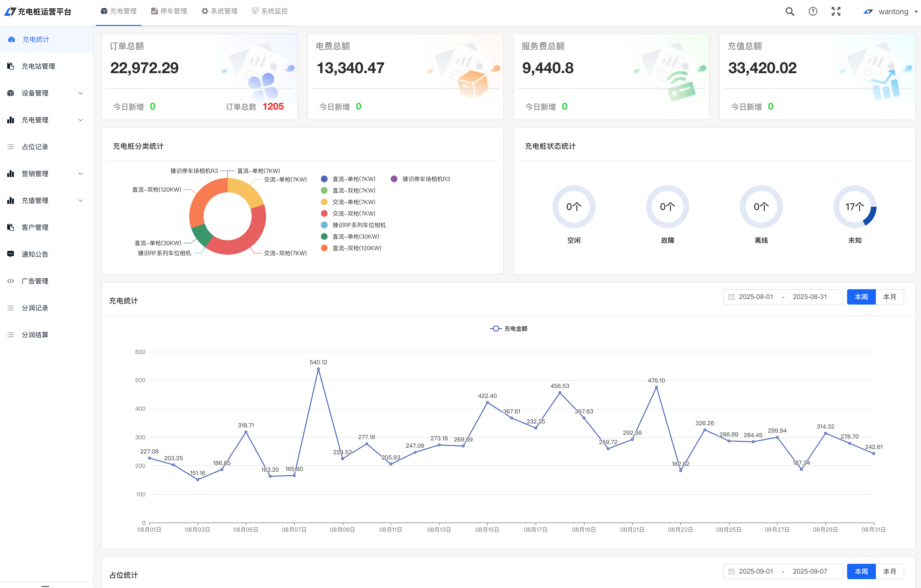Click the 广告管理 code-bracket icon
The width and height of the screenshot is (921, 588).
click(11, 281)
